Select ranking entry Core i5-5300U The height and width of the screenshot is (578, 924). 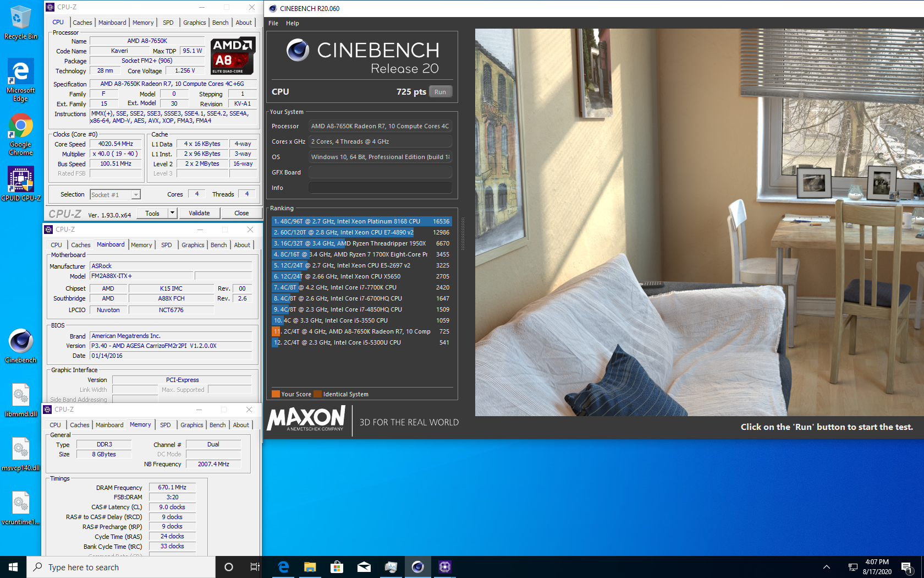click(x=362, y=342)
